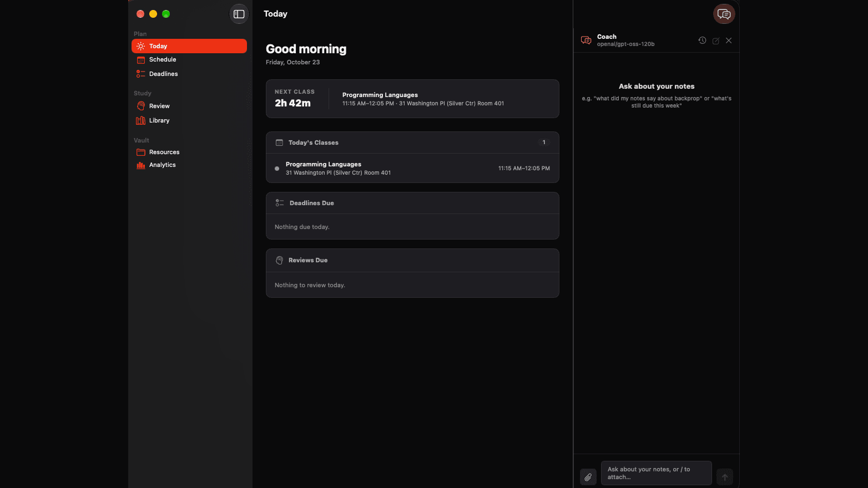This screenshot has width=868, height=488.
Task: Open Coach chat history
Action: (702, 40)
